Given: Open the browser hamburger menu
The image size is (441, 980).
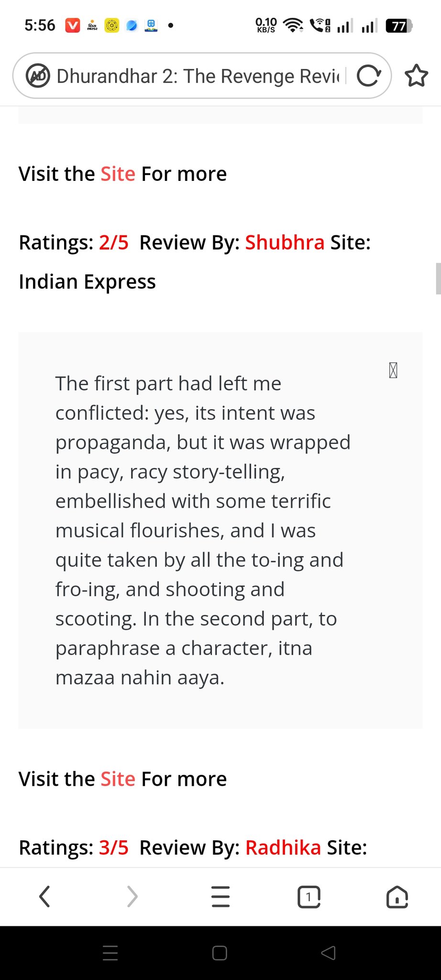Looking at the screenshot, I should point(220,896).
